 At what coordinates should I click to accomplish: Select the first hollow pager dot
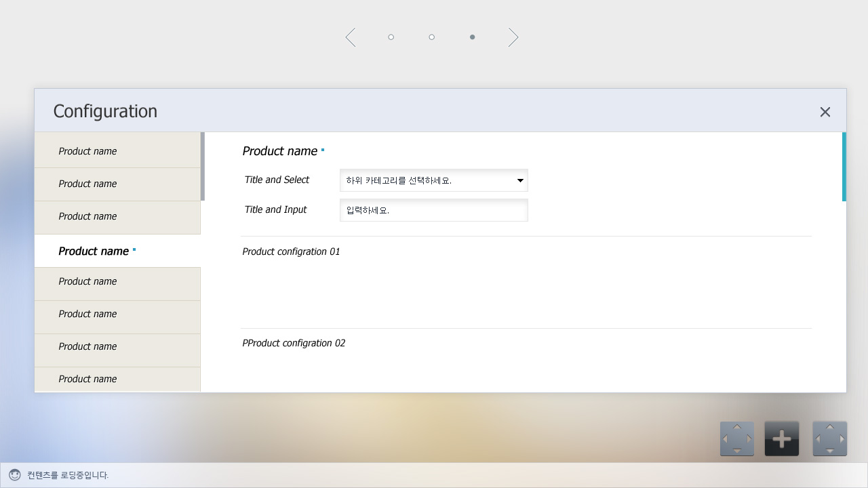(391, 37)
